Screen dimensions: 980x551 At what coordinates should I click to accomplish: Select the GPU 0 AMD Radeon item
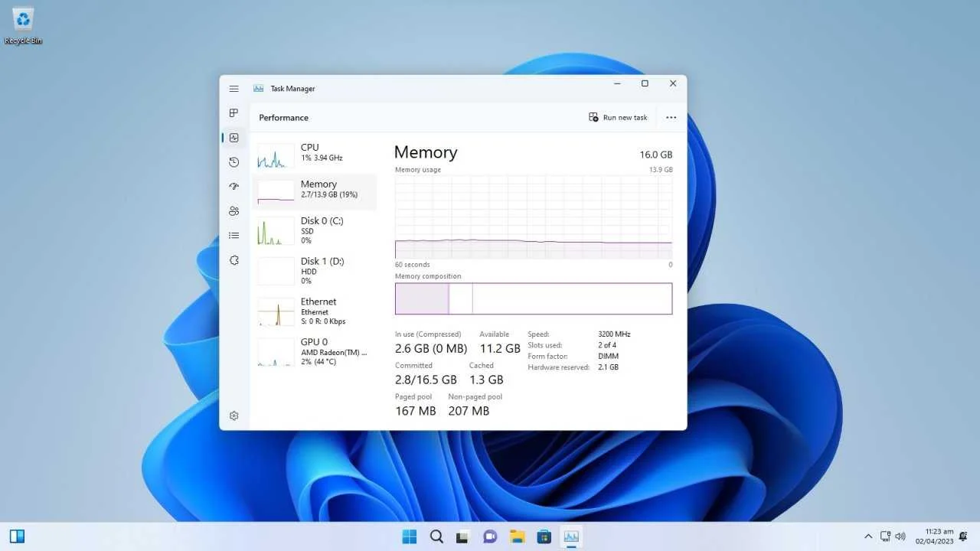tap(315, 351)
